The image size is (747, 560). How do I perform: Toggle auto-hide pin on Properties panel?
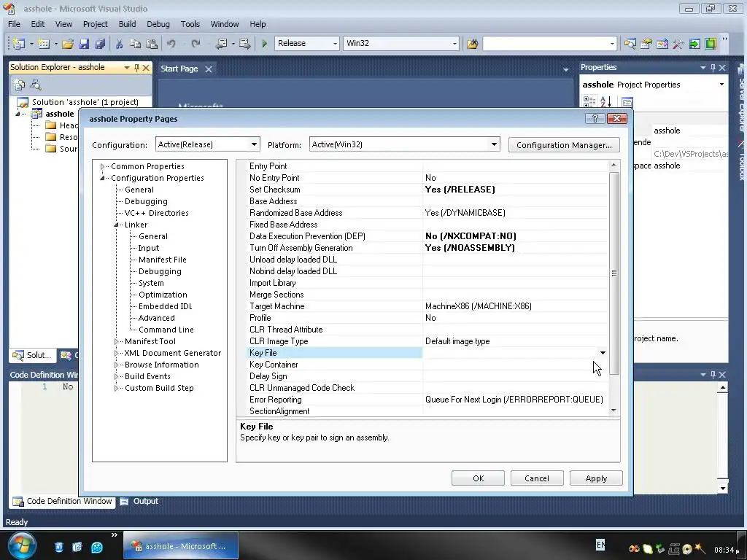tap(713, 68)
